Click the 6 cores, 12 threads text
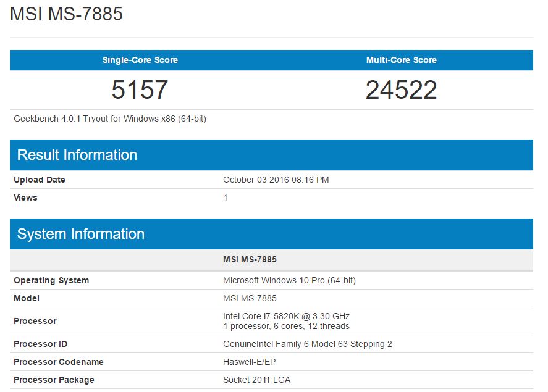 point(311,326)
